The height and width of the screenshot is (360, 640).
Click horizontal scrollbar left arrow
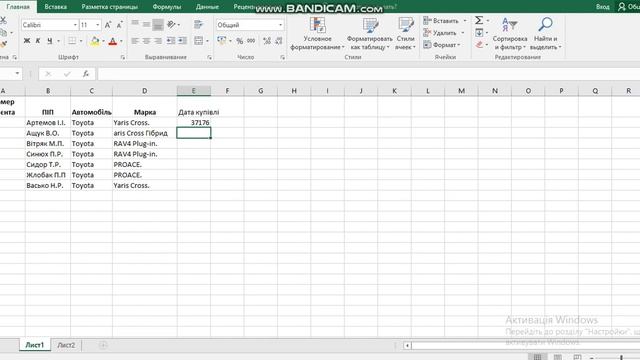click(x=407, y=346)
